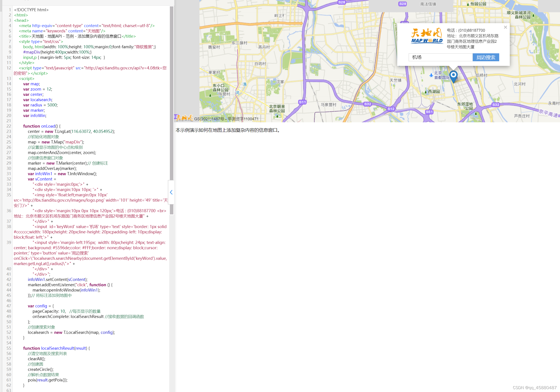
Task: Click the S28 shield near 南法信镇
Action: point(402,4)
